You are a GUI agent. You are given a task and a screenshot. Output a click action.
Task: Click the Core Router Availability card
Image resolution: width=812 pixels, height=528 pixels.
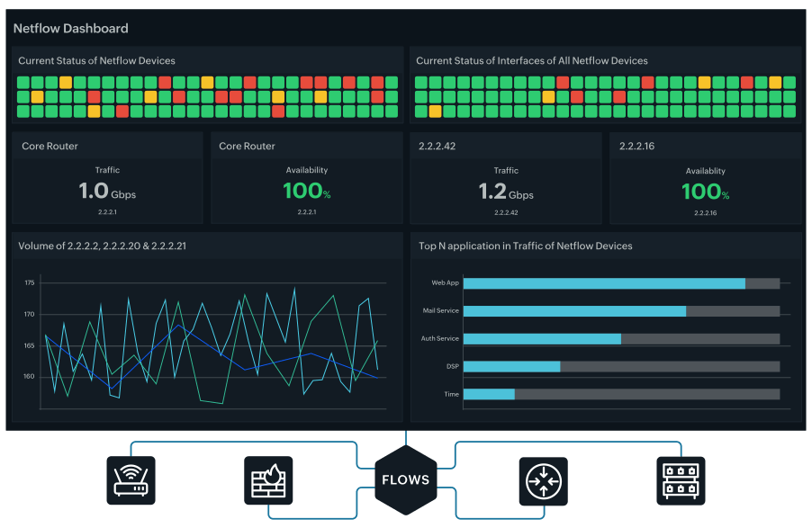[306, 177]
